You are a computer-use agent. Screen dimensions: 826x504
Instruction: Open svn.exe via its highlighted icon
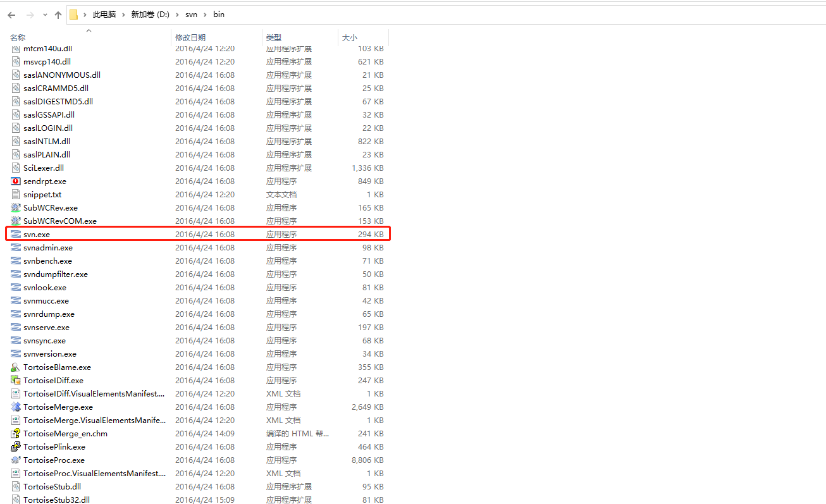pyautogui.click(x=15, y=234)
